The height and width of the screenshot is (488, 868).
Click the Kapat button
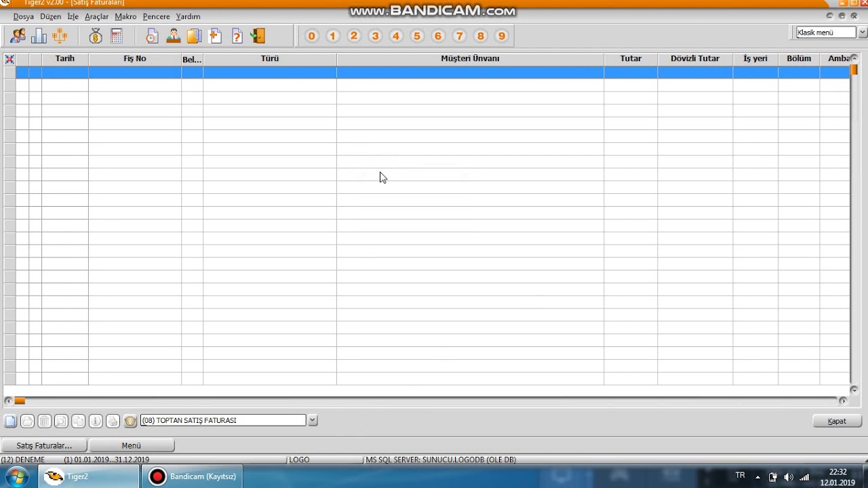click(x=837, y=421)
